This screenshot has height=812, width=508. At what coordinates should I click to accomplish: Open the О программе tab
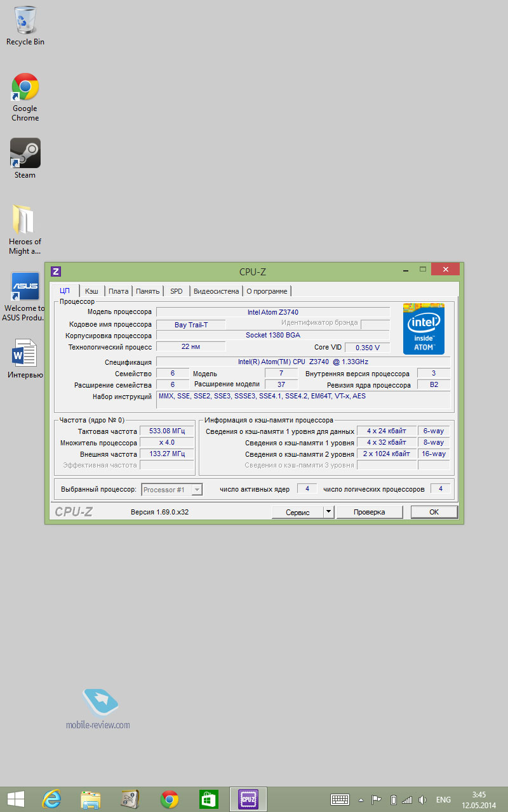[267, 291]
